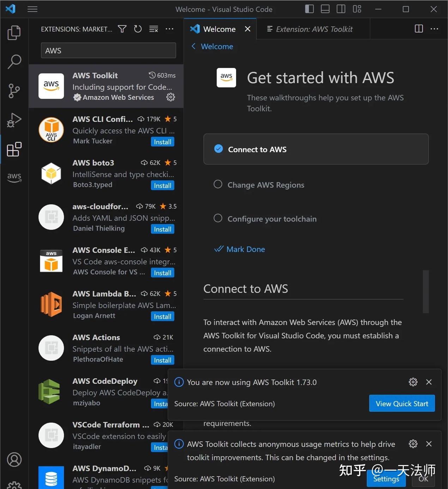448x489 pixels.
Task: Click the walkthrough description scrollbar
Action: click(426, 291)
